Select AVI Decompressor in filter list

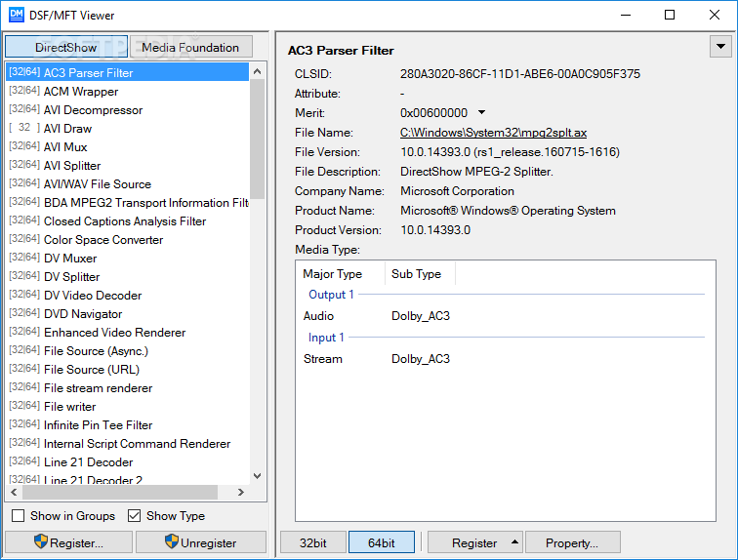click(127, 109)
